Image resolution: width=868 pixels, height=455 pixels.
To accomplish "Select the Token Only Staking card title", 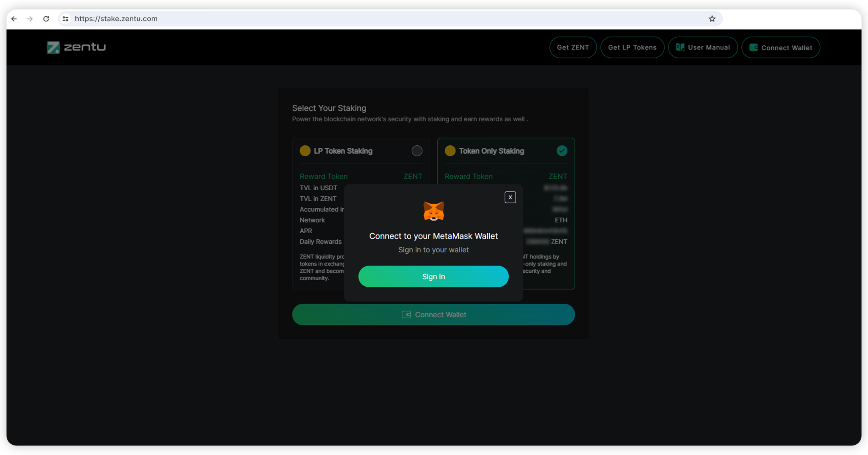I will [x=491, y=151].
